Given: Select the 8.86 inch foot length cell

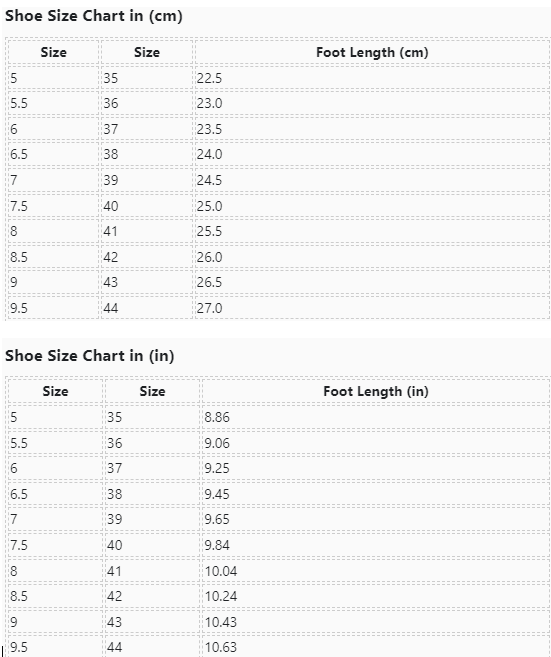Looking at the screenshot, I should pyautogui.click(x=375, y=417).
